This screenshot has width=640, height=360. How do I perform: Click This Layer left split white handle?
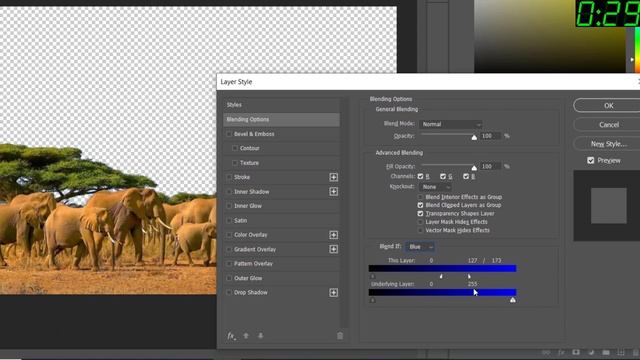click(441, 276)
